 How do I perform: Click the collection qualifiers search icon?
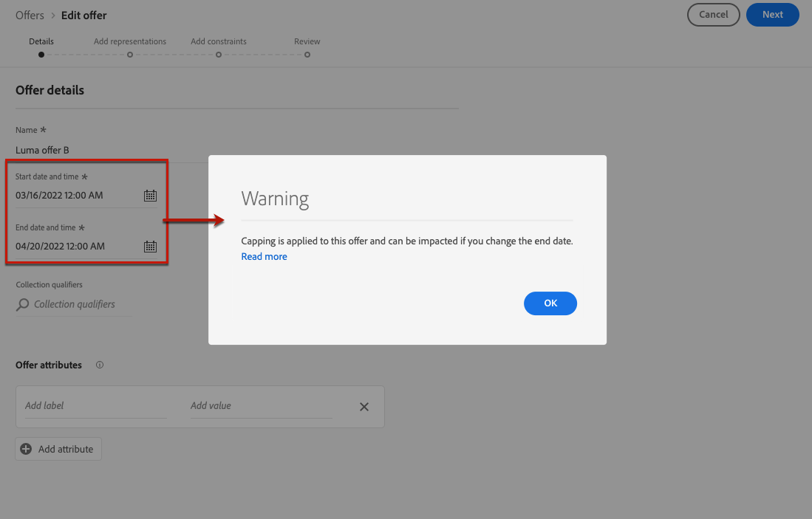[x=22, y=304]
